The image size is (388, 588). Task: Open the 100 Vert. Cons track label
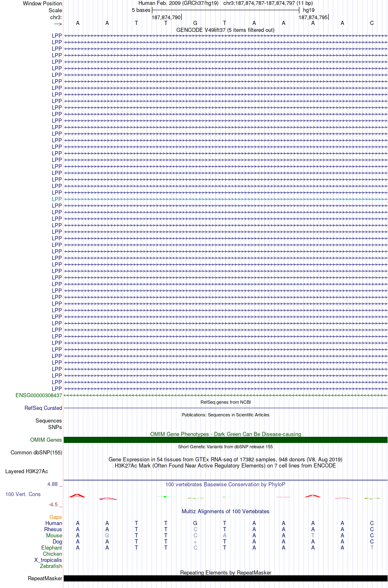(x=23, y=494)
